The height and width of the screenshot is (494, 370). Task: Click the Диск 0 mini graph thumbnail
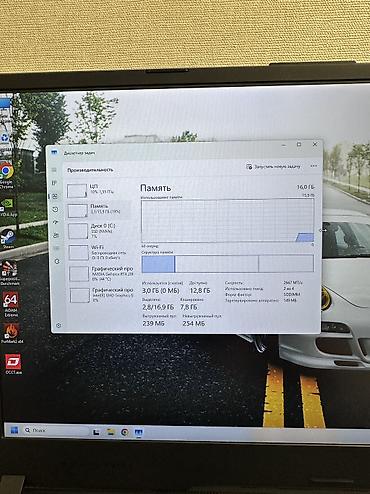(x=78, y=231)
